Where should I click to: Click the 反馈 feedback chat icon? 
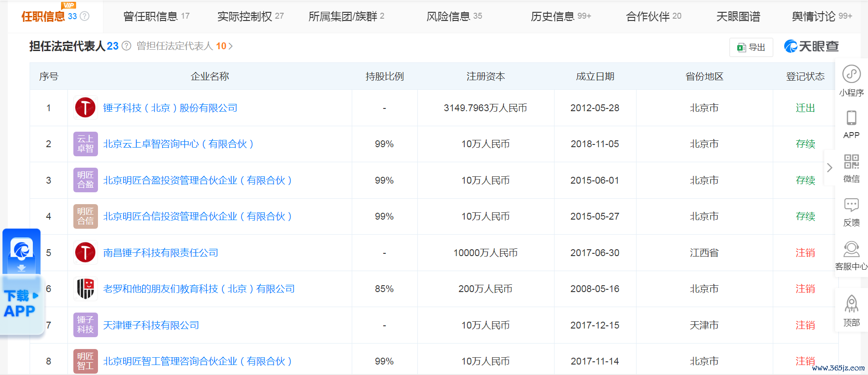851,205
